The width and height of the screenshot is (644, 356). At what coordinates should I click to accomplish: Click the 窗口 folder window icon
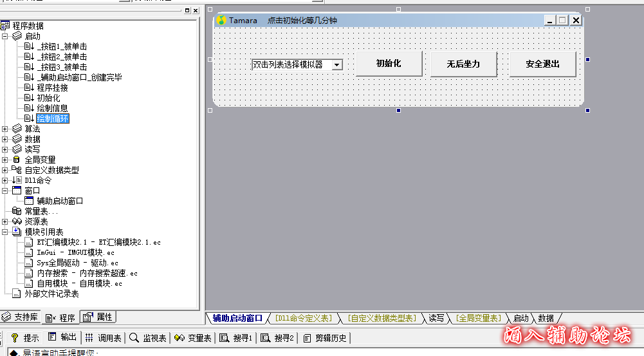pyautogui.click(x=17, y=191)
